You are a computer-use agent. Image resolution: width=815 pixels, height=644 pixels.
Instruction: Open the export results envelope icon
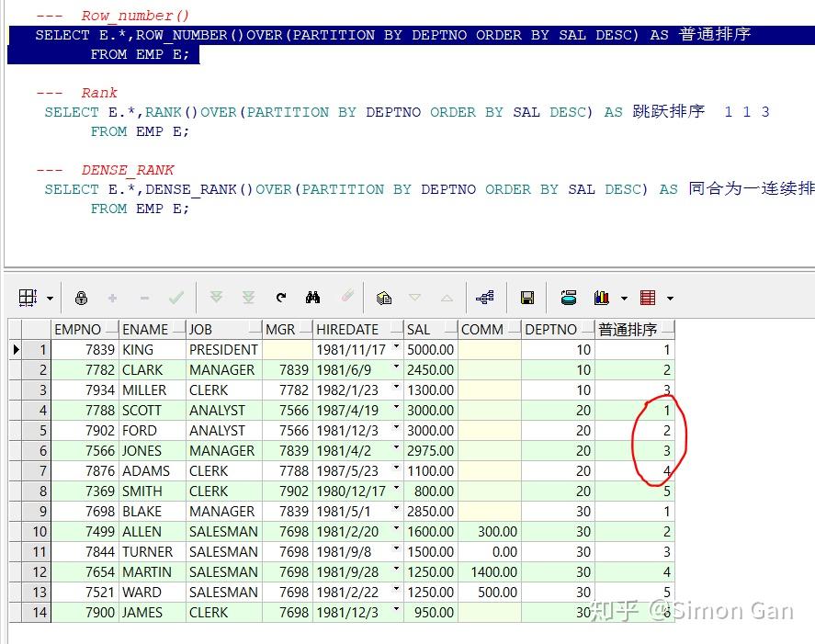pyautogui.click(x=384, y=297)
